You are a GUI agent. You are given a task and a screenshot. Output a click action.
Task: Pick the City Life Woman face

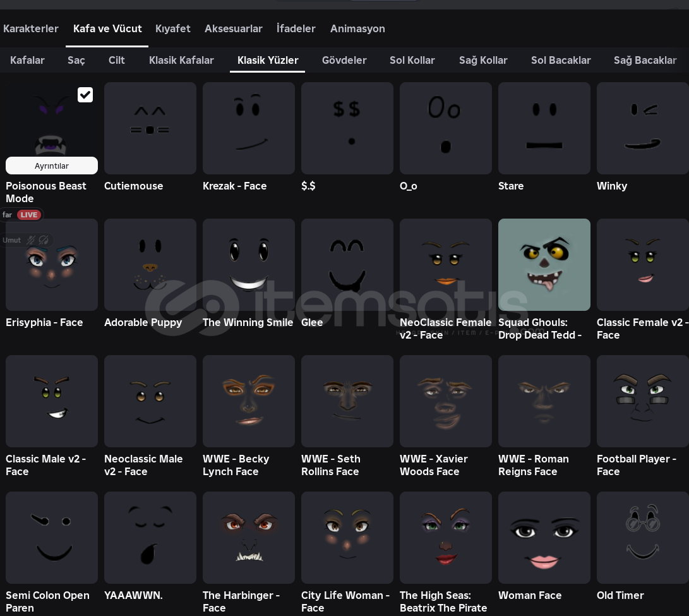(x=347, y=537)
